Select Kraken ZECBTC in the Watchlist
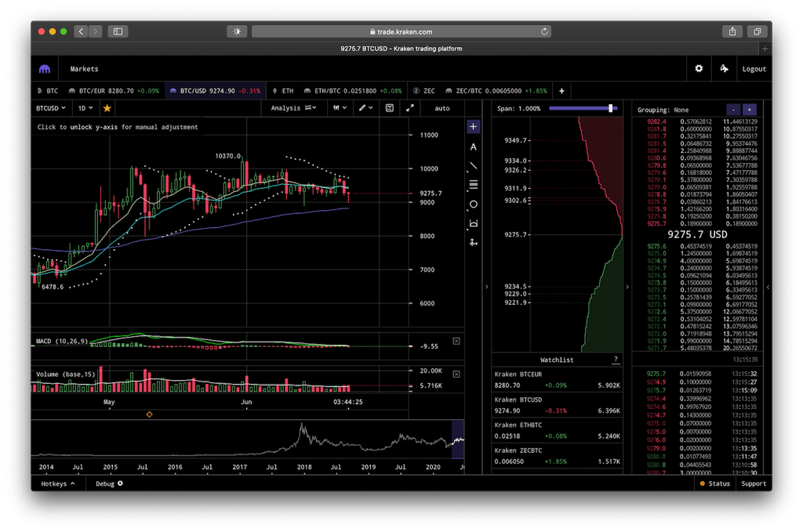Viewport: 803px width, 532px height. point(558,456)
